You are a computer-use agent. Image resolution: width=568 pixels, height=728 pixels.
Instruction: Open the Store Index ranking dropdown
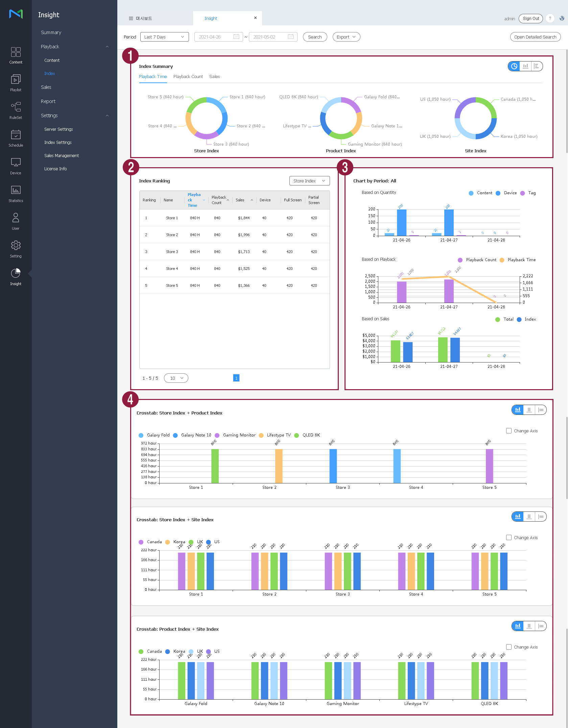point(309,181)
